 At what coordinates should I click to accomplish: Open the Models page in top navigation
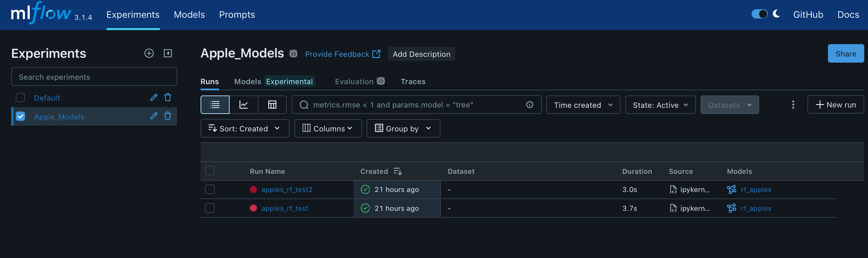[189, 15]
